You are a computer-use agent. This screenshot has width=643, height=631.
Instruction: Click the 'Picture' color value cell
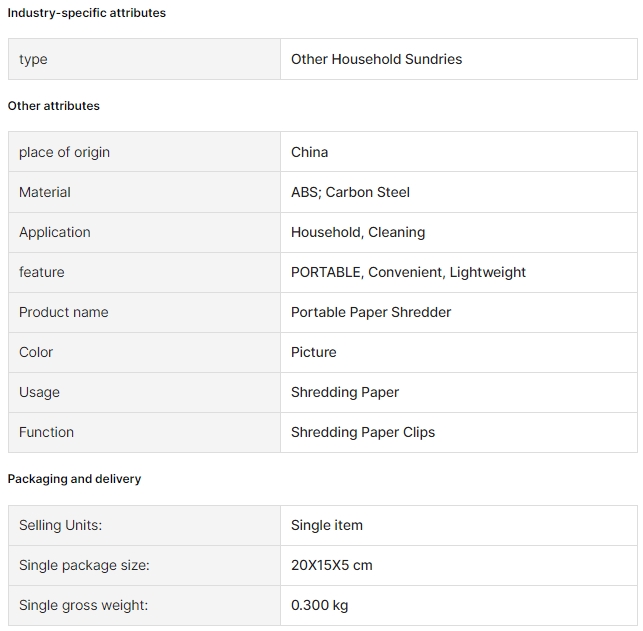click(459, 353)
